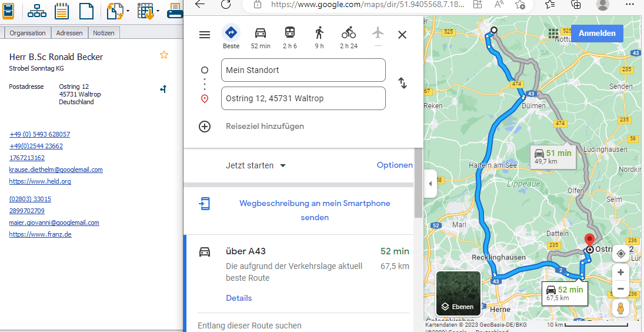Click the side panel vertical scrollbar

click(418, 182)
